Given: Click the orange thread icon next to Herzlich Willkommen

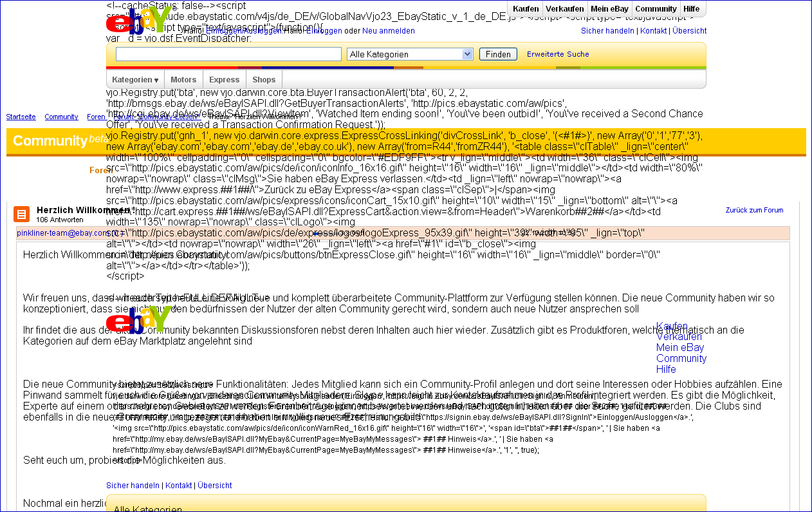Looking at the screenshot, I should pos(21,214).
